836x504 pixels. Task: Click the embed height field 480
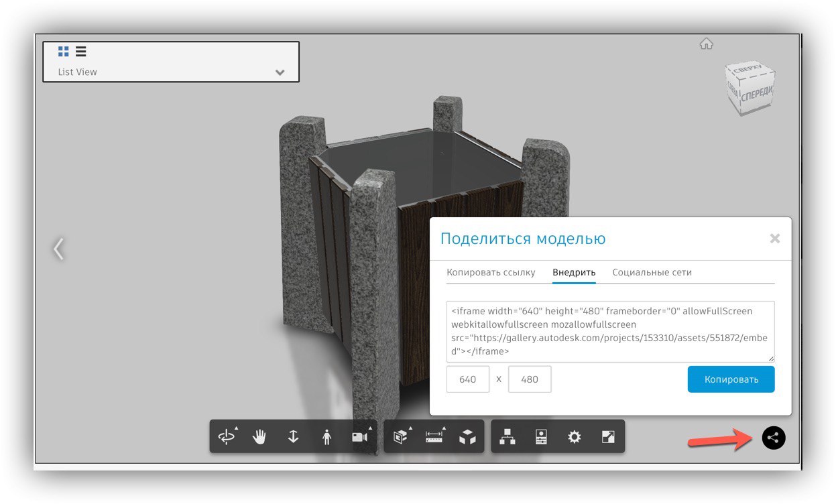[530, 379]
